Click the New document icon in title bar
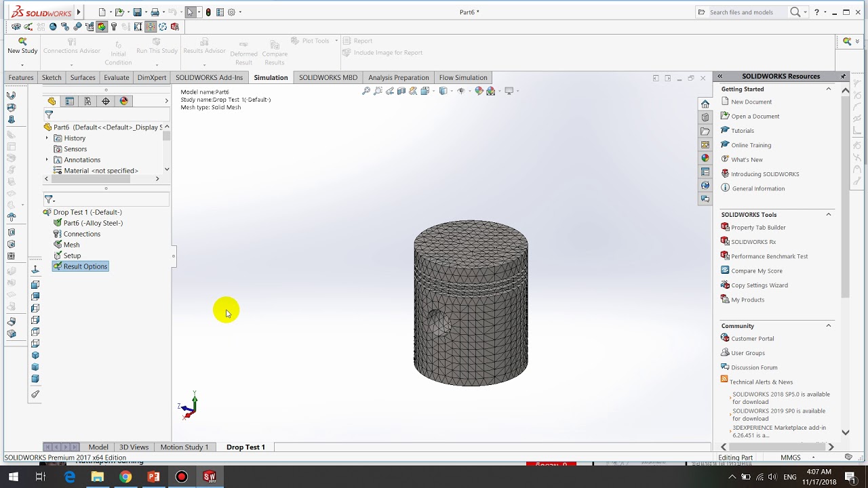 pyautogui.click(x=102, y=12)
